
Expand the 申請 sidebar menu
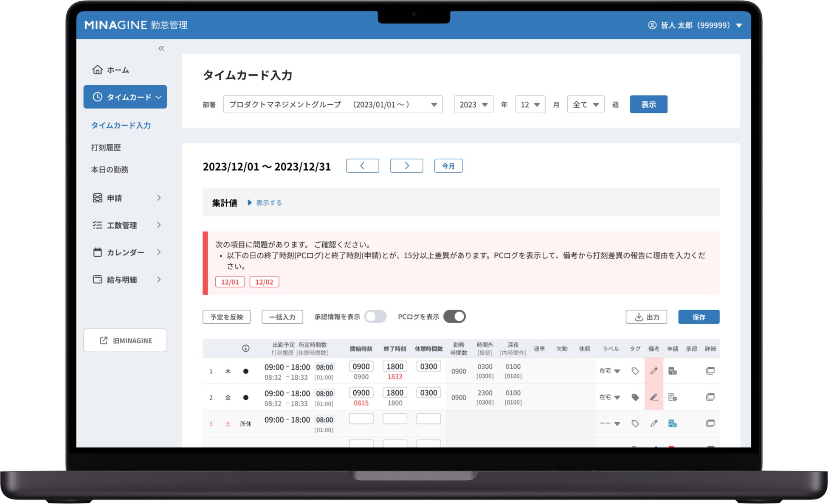click(x=126, y=198)
